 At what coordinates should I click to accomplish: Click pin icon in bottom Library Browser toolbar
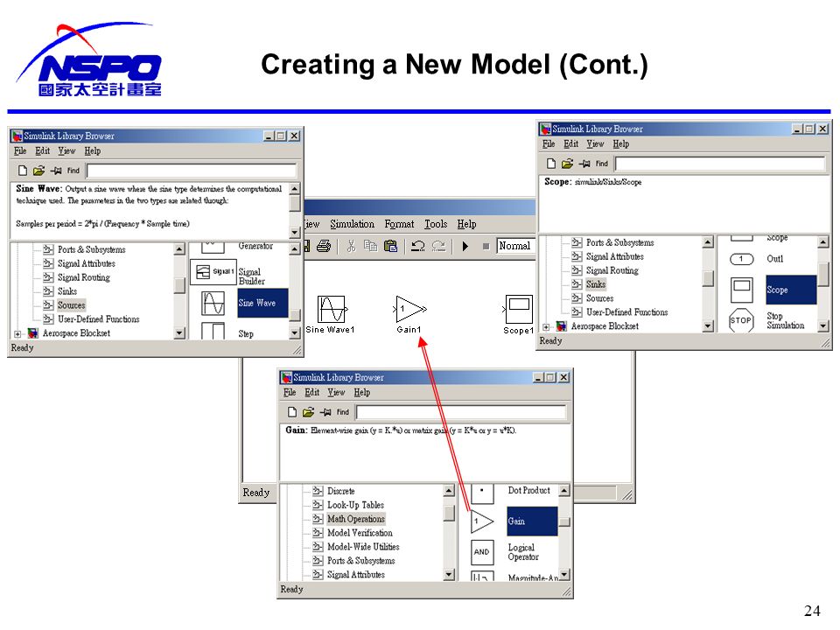tap(325, 412)
